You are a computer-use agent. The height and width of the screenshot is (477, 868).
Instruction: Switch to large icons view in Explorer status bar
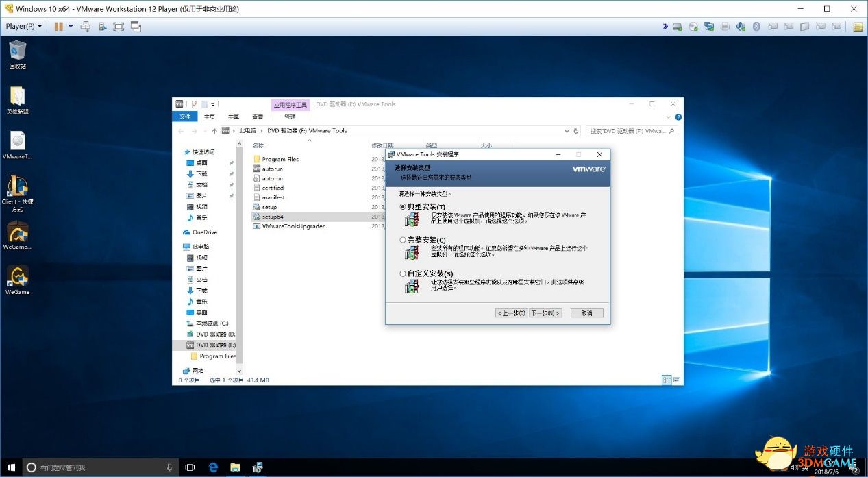(x=677, y=380)
